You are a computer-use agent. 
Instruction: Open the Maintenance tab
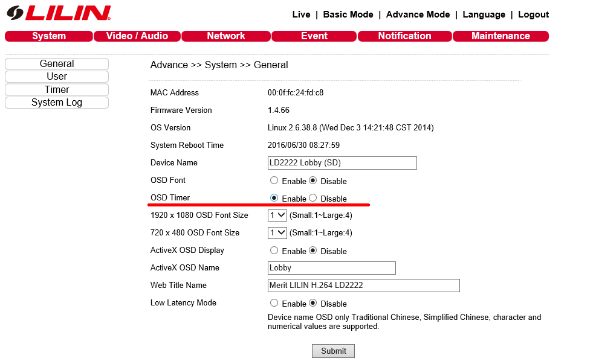tap(500, 36)
